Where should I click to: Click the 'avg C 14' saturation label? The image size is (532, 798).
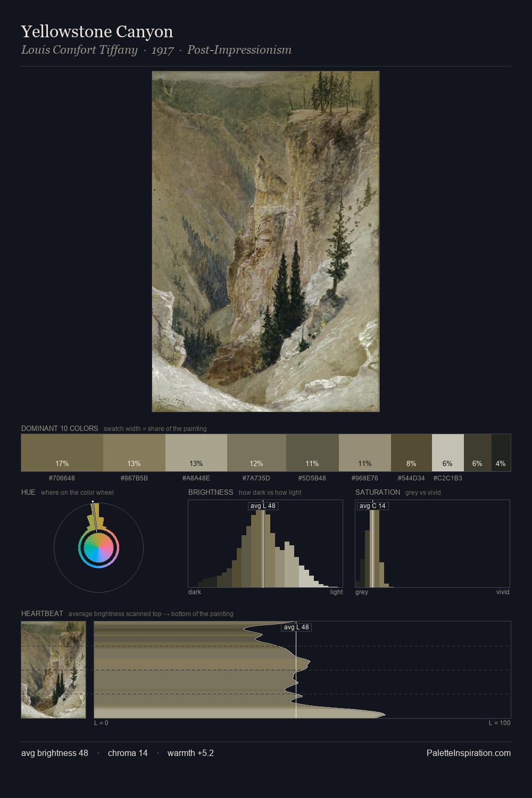tap(372, 506)
